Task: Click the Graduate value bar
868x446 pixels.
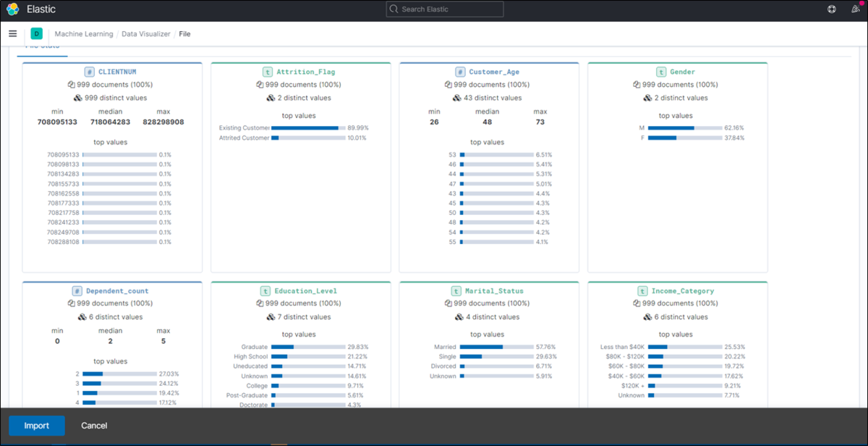Action: pyautogui.click(x=308, y=347)
